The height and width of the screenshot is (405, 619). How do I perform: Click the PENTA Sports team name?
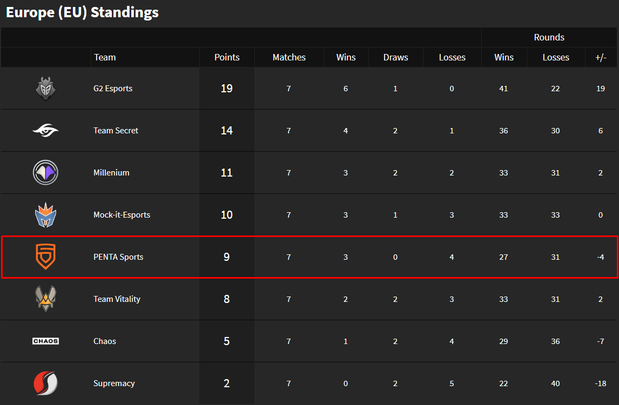[118, 257]
